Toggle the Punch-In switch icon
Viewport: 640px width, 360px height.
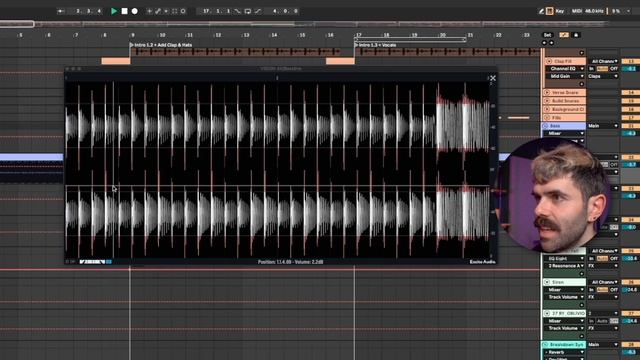click(x=238, y=11)
